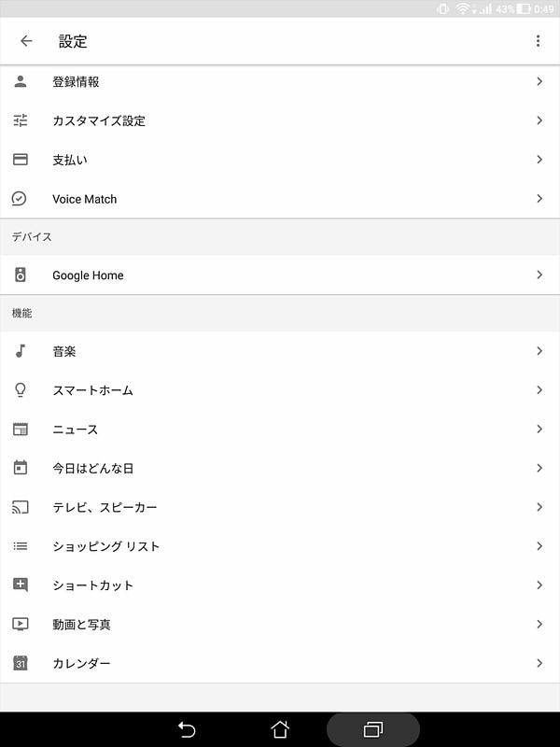
Task: Expand Voice Match via its right chevron
Action: pyautogui.click(x=541, y=199)
